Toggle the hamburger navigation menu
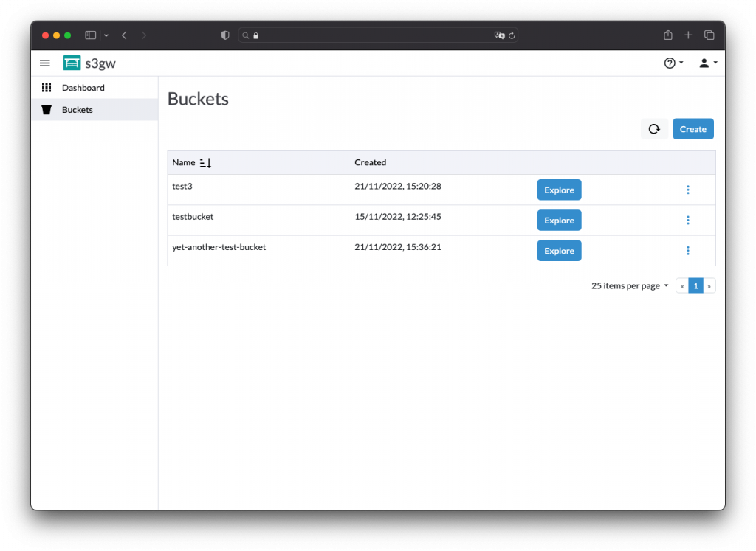 tap(45, 63)
